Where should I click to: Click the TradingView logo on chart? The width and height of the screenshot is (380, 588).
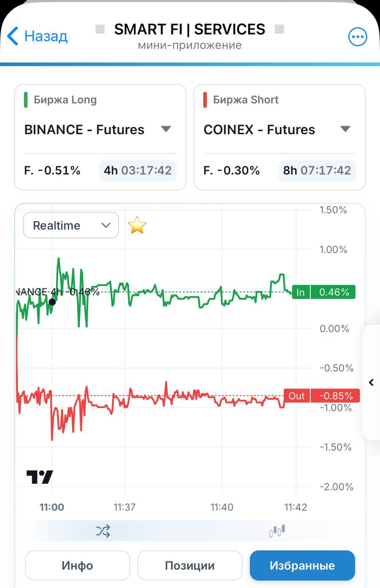(40, 477)
